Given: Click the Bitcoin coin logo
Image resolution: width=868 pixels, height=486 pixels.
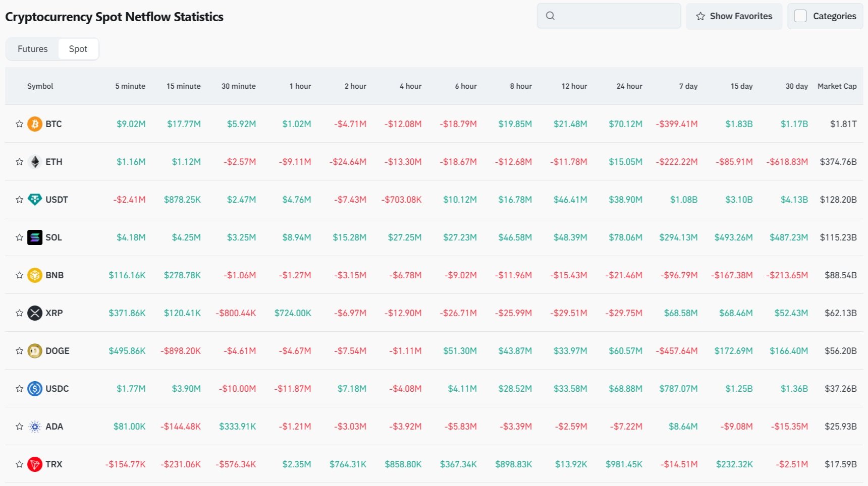Looking at the screenshot, I should (x=35, y=124).
